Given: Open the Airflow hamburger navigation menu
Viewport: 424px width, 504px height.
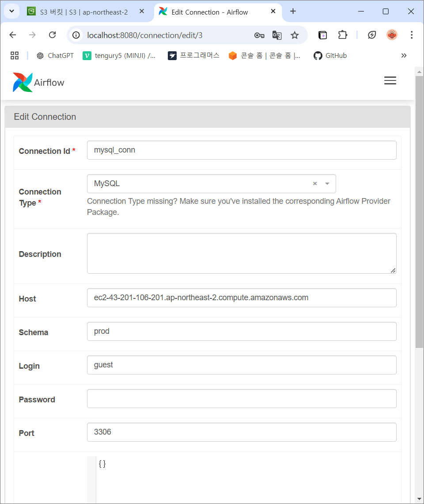Looking at the screenshot, I should pos(390,80).
